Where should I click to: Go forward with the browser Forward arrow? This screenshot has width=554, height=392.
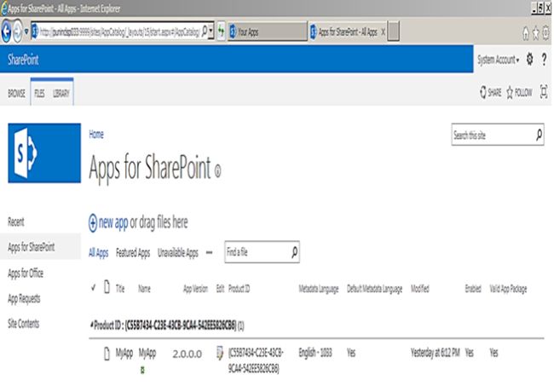18,32
